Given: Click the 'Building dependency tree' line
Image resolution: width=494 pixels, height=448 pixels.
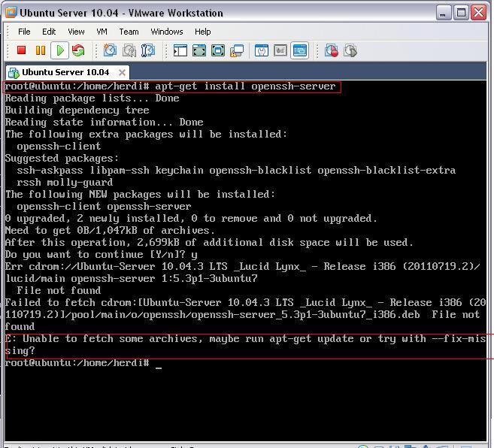Looking at the screenshot, I should (77, 110).
